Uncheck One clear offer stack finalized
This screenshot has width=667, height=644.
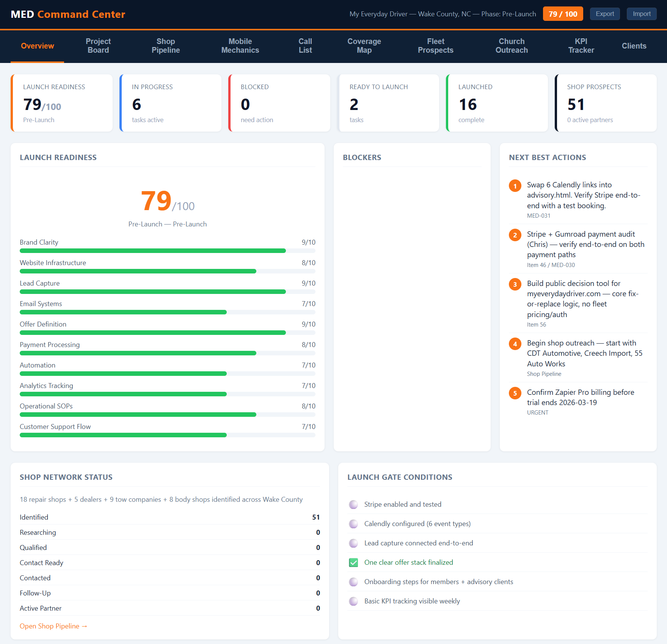[353, 562]
